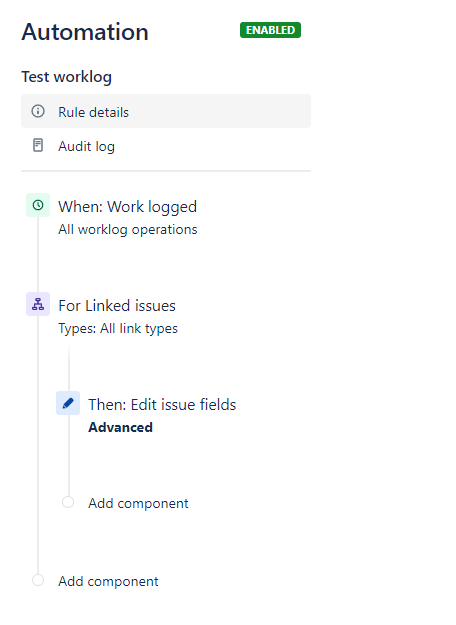
Task: Select the For Linked issues branch
Action: tap(117, 306)
